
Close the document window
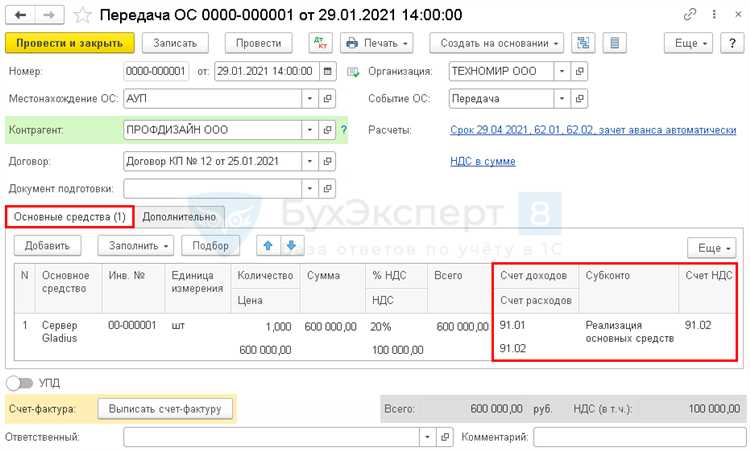pos(738,15)
